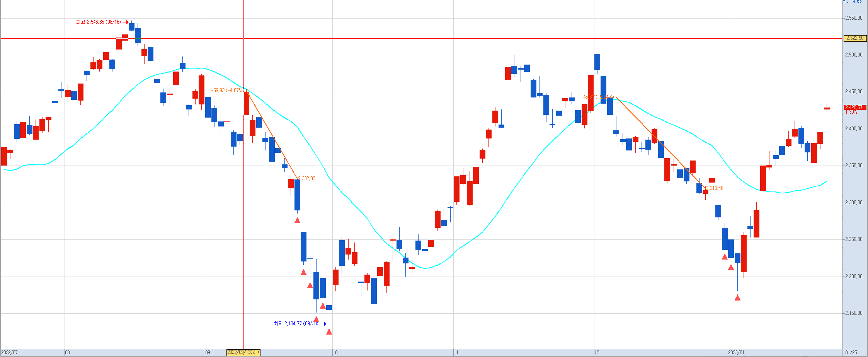
Task: Click the 2,400.00 price axis label
Action: click(854, 129)
